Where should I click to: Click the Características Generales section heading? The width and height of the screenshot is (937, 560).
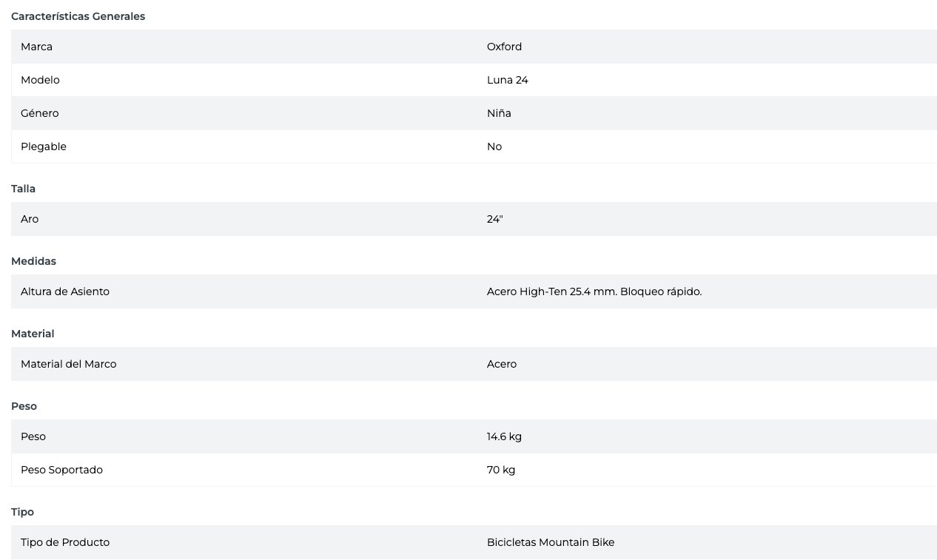78,16
